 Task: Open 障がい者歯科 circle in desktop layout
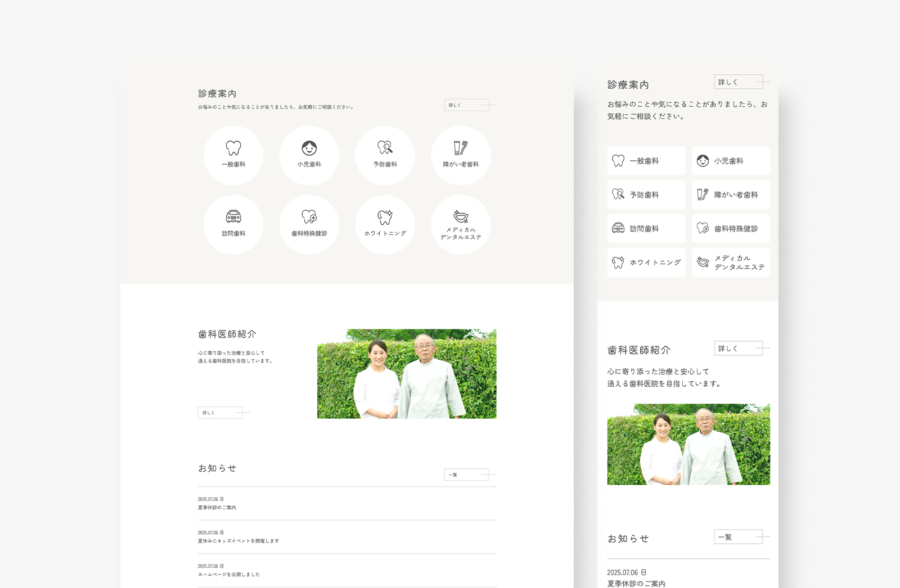[461, 156]
